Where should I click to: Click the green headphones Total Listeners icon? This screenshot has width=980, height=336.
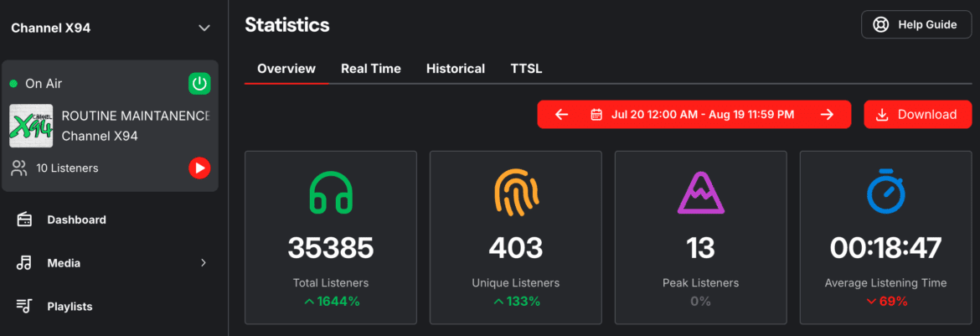(330, 193)
